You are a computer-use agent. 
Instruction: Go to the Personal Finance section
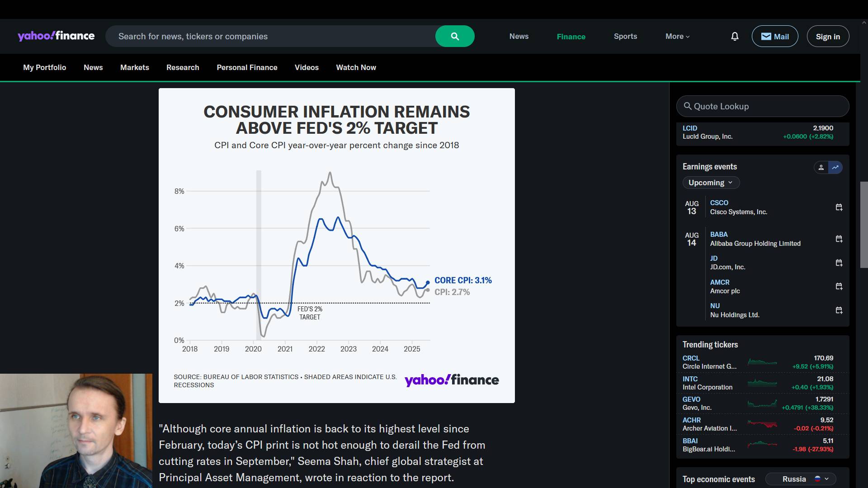click(247, 67)
